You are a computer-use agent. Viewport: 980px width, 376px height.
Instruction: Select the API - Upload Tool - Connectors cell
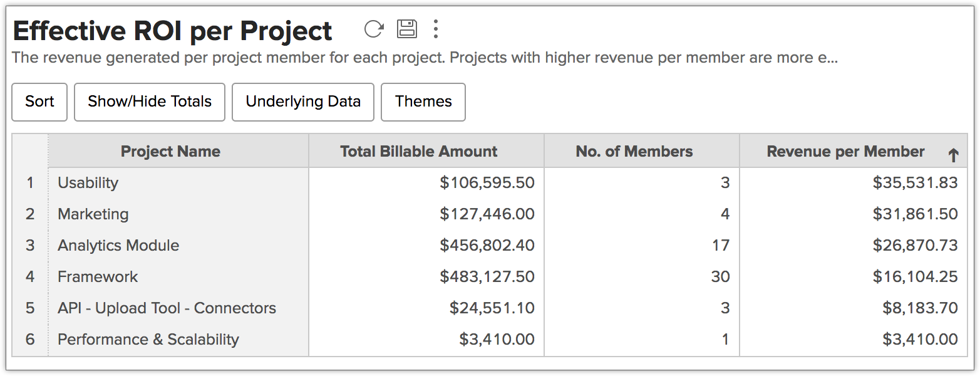pos(167,308)
